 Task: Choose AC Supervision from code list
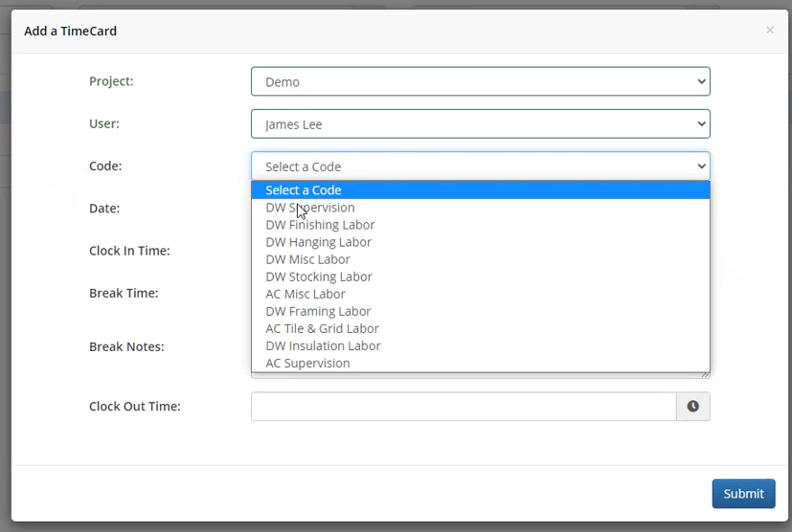click(307, 363)
